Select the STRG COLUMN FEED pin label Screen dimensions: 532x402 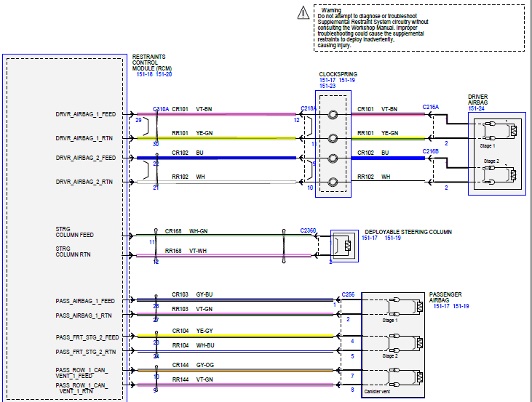75,232
